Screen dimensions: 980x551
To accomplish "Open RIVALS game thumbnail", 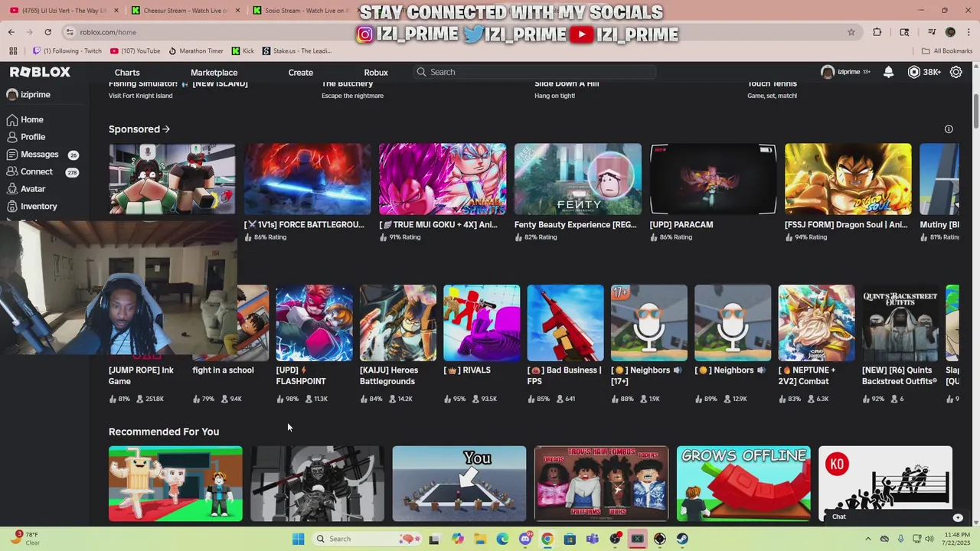I will point(482,323).
